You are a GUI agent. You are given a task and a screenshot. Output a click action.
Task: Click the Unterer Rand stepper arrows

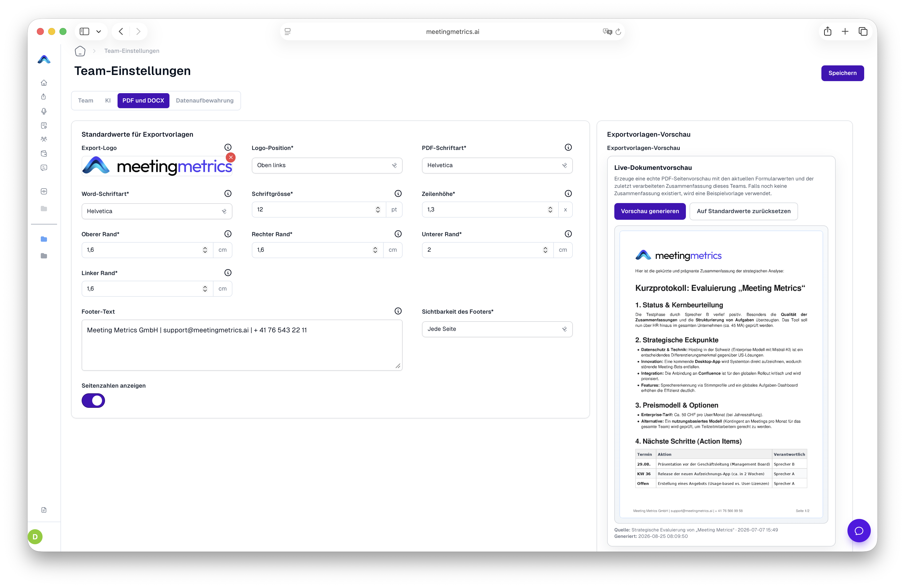pyautogui.click(x=545, y=250)
